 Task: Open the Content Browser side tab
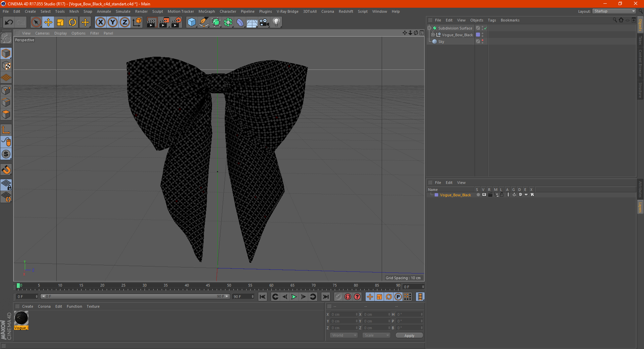(640, 63)
